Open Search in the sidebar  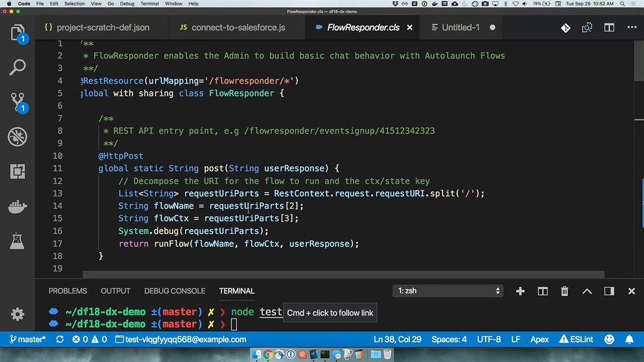click(x=17, y=67)
